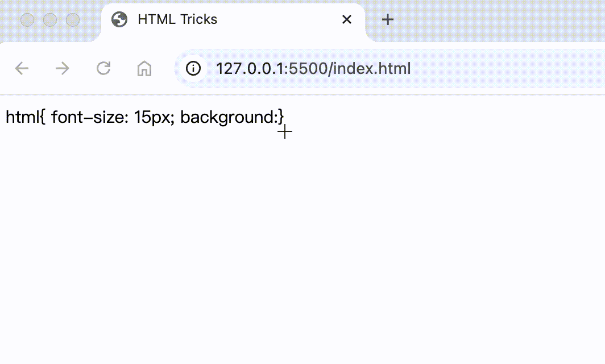The width and height of the screenshot is (605, 364).
Task: Reload the current page
Action: pos(103,69)
